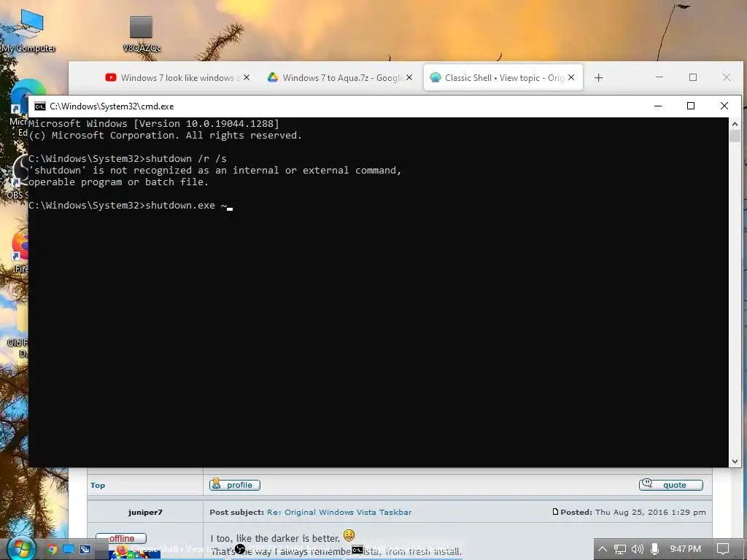The width and height of the screenshot is (747, 560).
Task: Close the Windows 7 to Aqua.7z tab
Action: point(409,77)
